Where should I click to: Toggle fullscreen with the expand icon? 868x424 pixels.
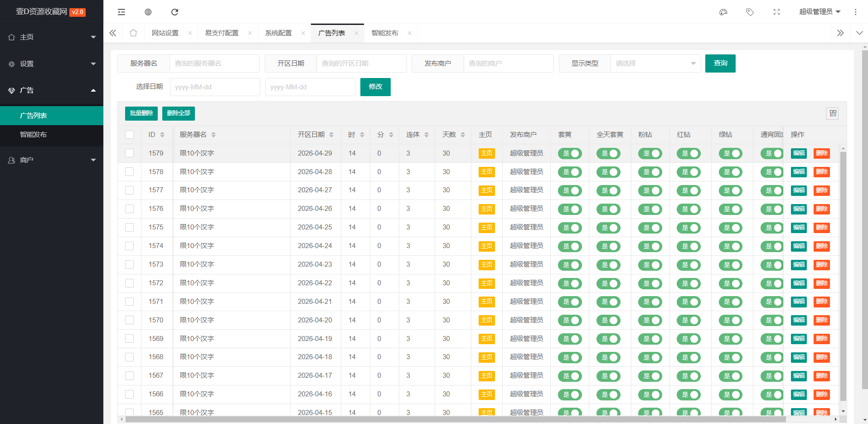point(776,12)
